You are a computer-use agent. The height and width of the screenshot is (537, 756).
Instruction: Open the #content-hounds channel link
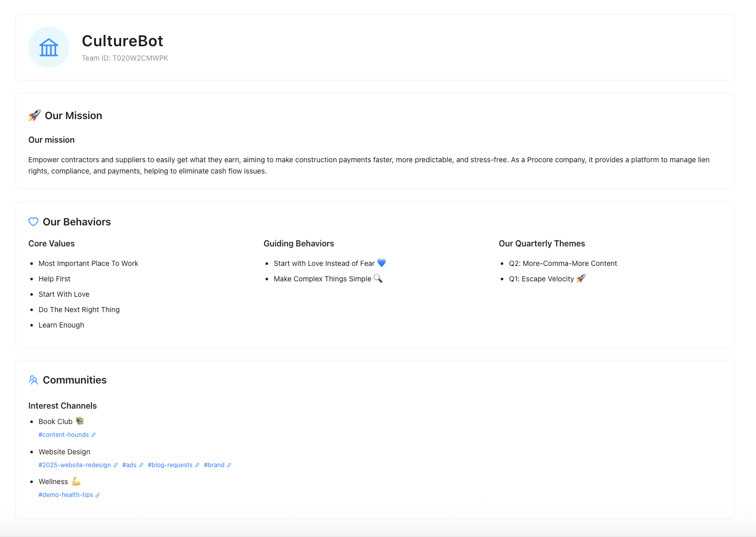[63, 434]
